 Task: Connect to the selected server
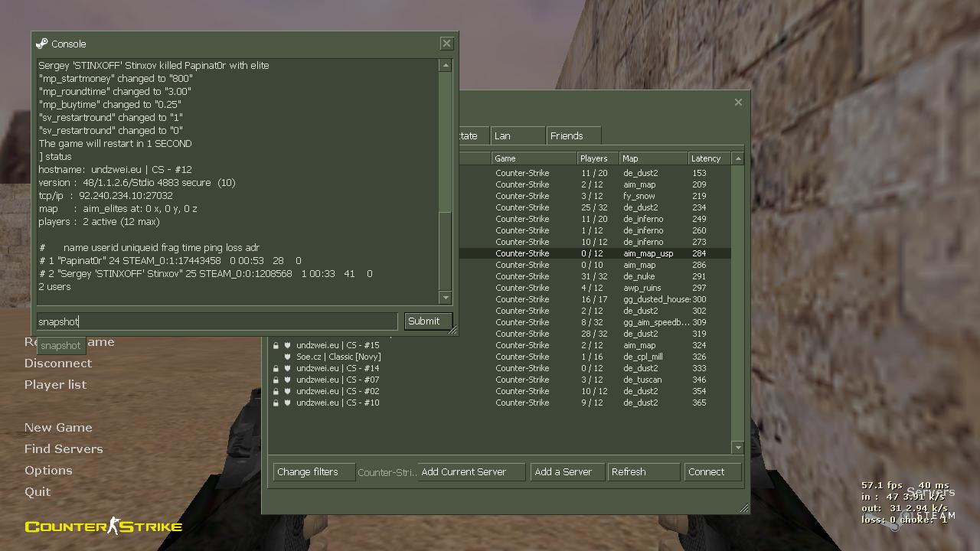coord(713,472)
